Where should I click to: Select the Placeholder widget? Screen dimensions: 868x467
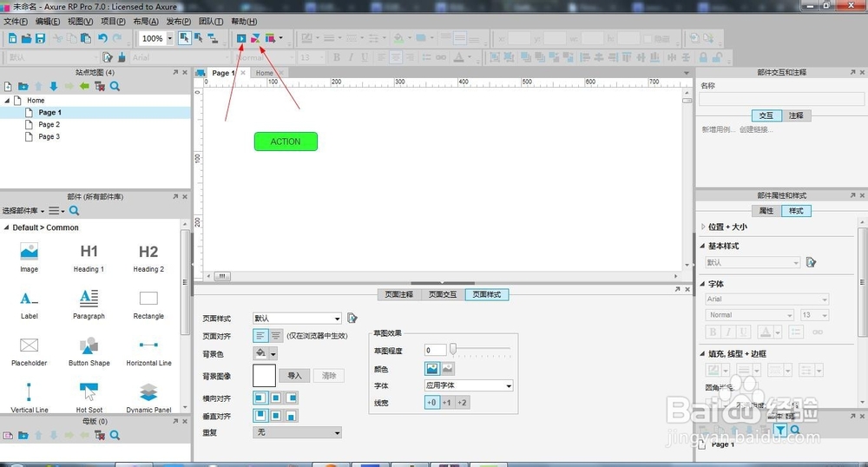[29, 352]
